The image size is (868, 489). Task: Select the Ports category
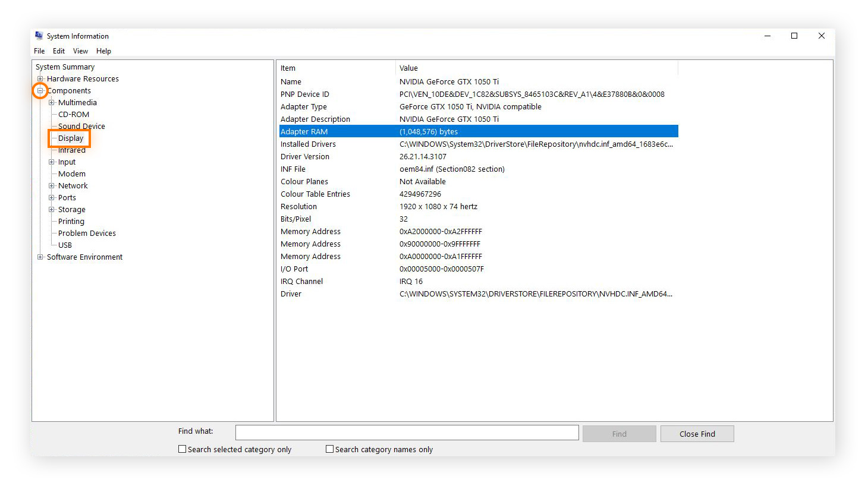pyautogui.click(x=67, y=198)
